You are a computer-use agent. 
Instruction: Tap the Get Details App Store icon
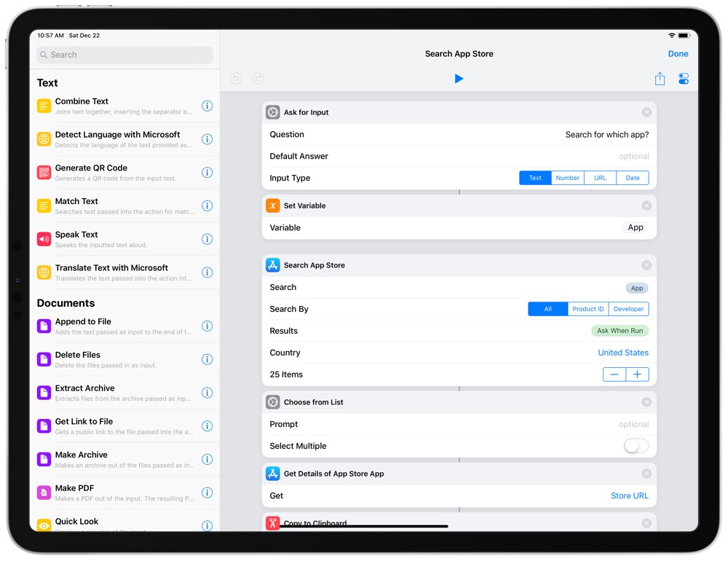(x=272, y=474)
